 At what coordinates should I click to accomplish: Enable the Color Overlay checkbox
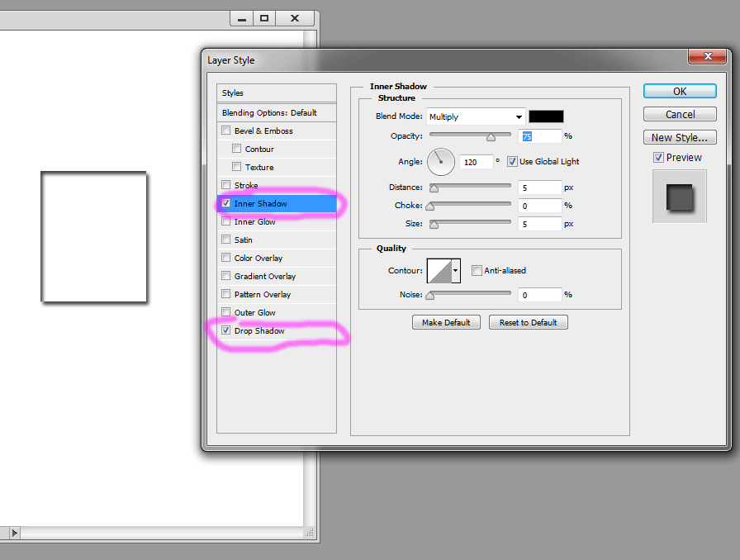(x=226, y=258)
